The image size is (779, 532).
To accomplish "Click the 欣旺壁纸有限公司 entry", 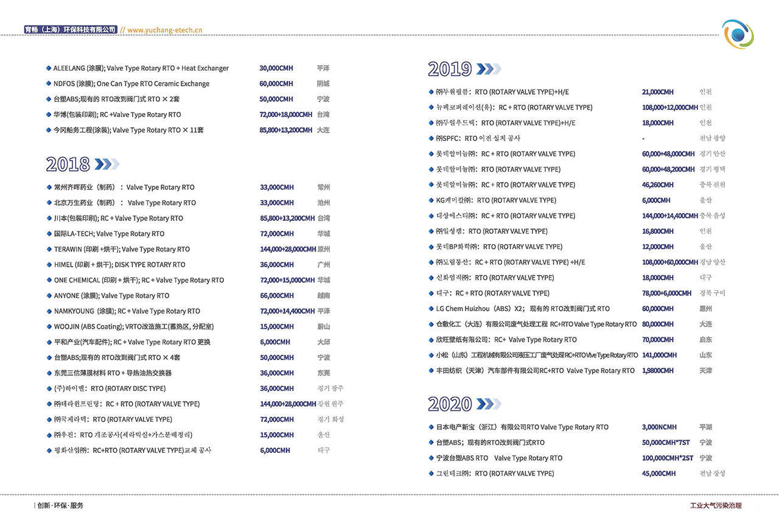I will (503, 340).
